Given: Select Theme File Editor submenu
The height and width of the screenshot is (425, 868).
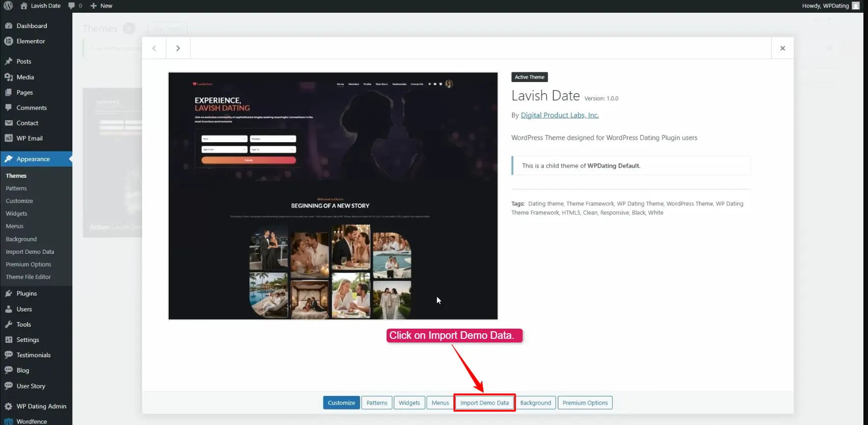Looking at the screenshot, I should click(x=28, y=277).
